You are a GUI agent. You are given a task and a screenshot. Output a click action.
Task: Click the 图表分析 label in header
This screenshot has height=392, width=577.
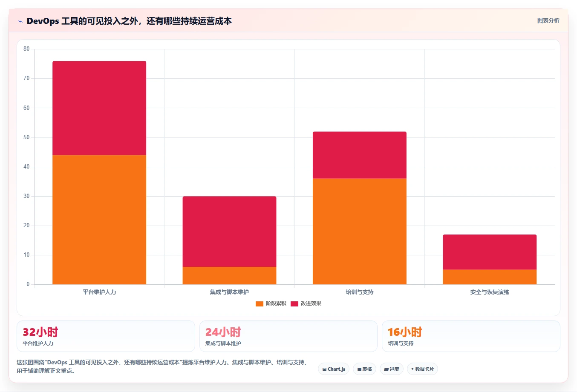[548, 20]
